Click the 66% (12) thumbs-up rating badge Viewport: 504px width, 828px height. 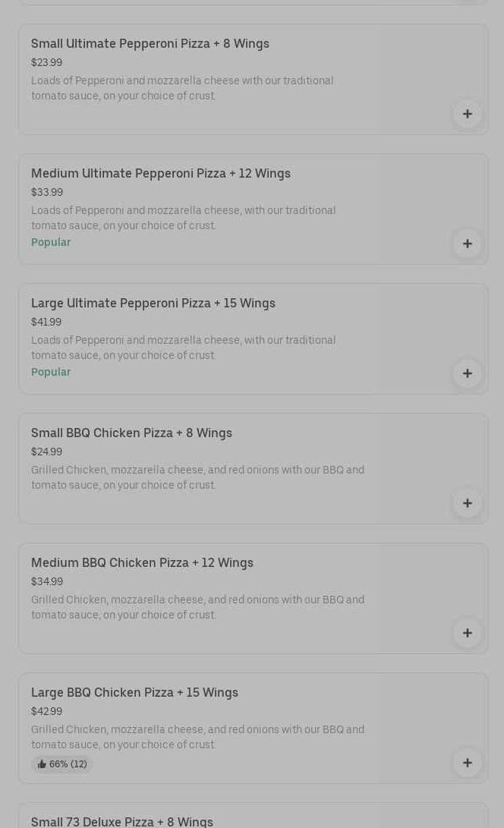coord(61,764)
